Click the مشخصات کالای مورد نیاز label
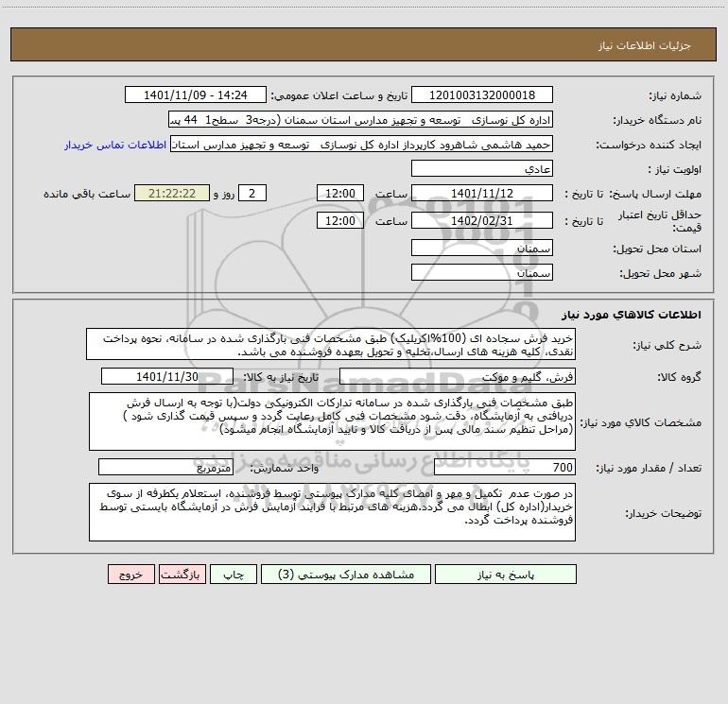The width and height of the screenshot is (728, 704). 641,422
